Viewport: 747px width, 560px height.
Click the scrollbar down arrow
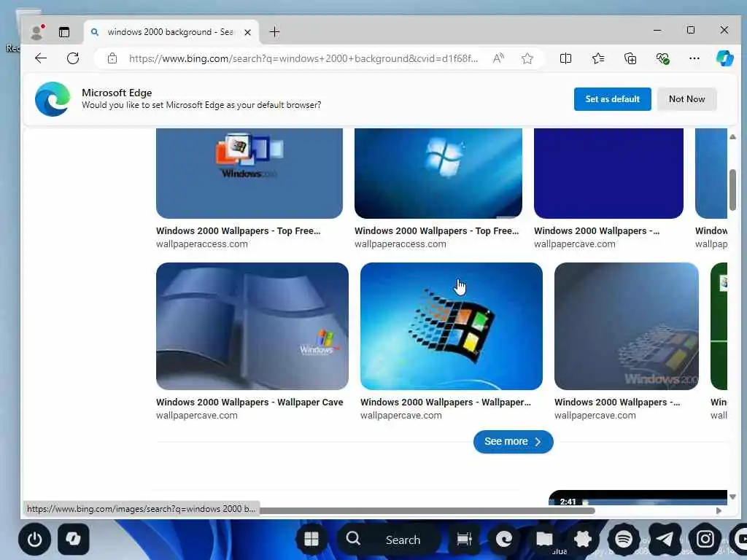(732, 497)
